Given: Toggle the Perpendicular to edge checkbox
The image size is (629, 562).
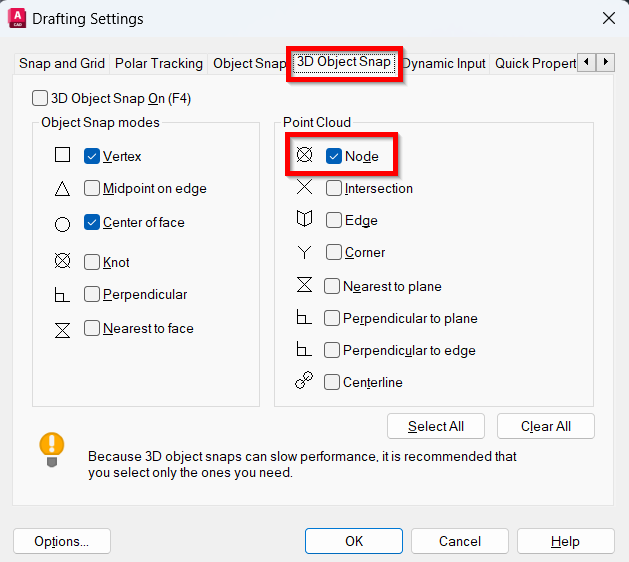Looking at the screenshot, I should 332,350.
